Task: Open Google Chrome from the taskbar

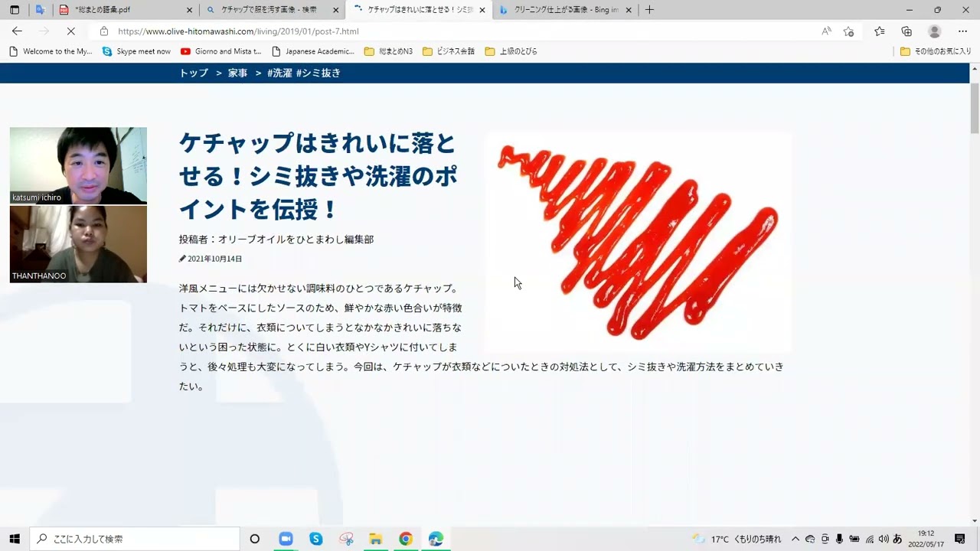Action: tap(406, 539)
